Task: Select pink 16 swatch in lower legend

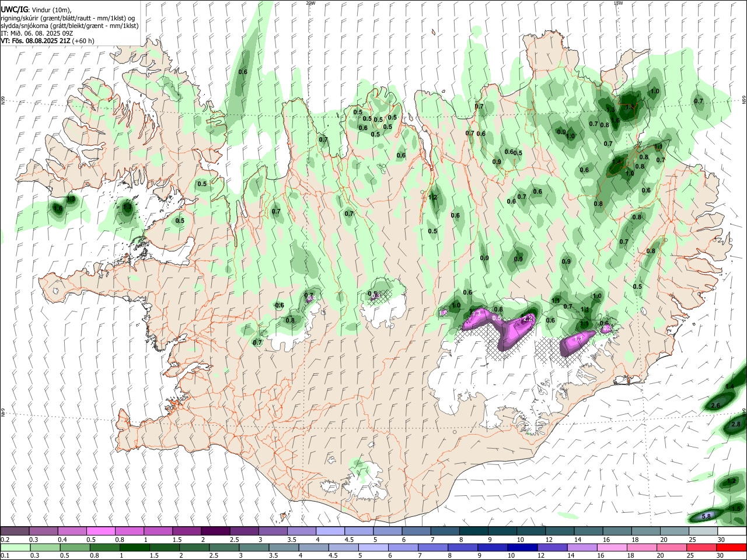Action: pyautogui.click(x=612, y=547)
